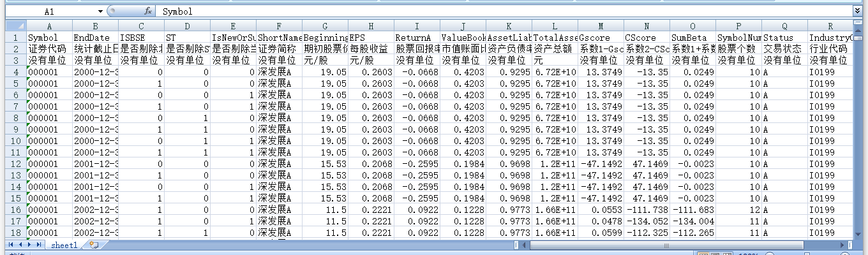Click the Gscore header cell
868x255 pixels.
[x=601, y=38]
